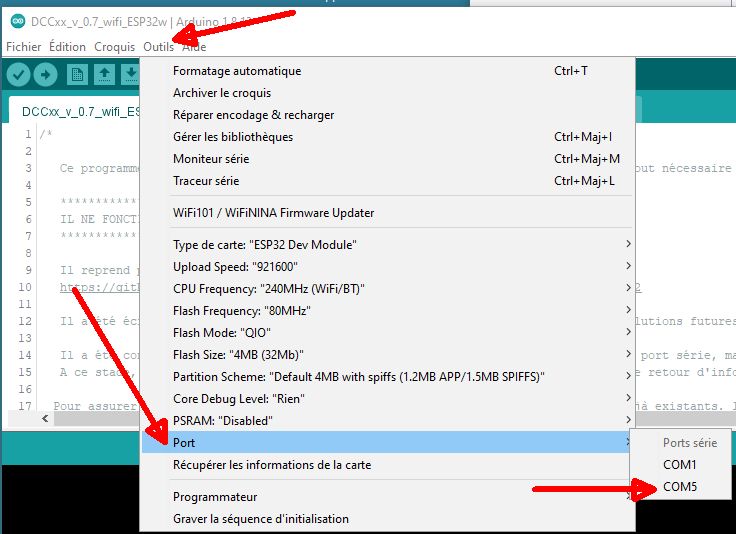The width and height of the screenshot is (736, 534).
Task: Select COM5 serial port
Action: (680, 487)
